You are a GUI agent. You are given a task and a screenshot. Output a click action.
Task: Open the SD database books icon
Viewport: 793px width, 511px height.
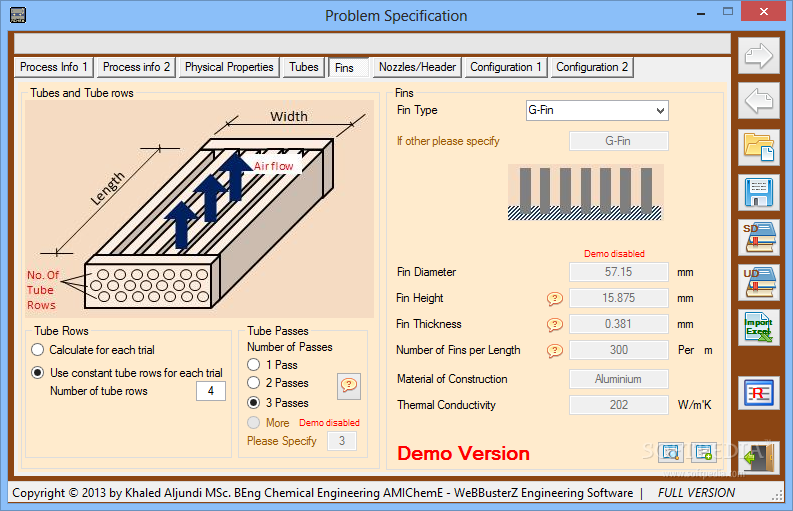point(759,237)
